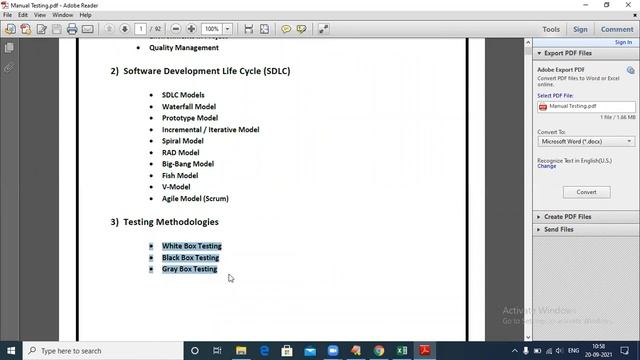This screenshot has height=360, width=640.
Task: Open the View menu
Action: [40, 15]
